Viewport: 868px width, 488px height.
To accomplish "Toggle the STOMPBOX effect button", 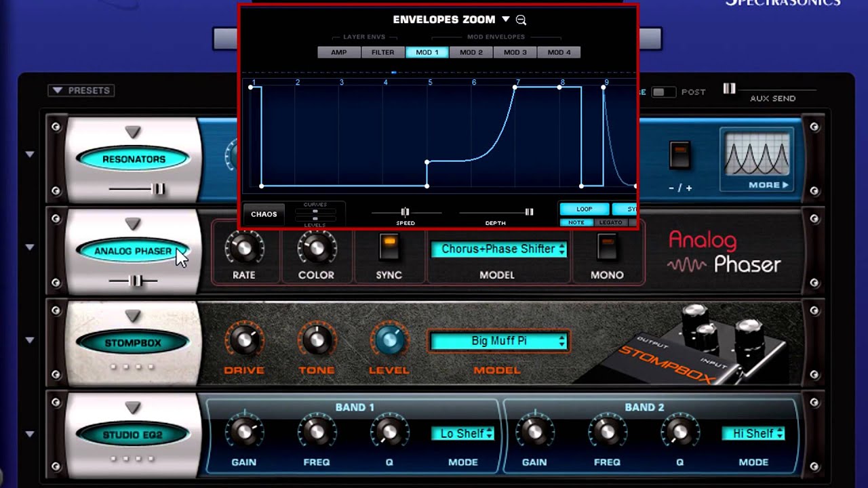I will (x=134, y=343).
